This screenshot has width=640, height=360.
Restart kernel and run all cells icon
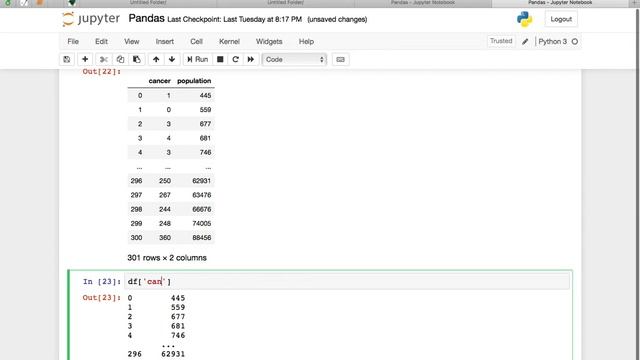251,60
